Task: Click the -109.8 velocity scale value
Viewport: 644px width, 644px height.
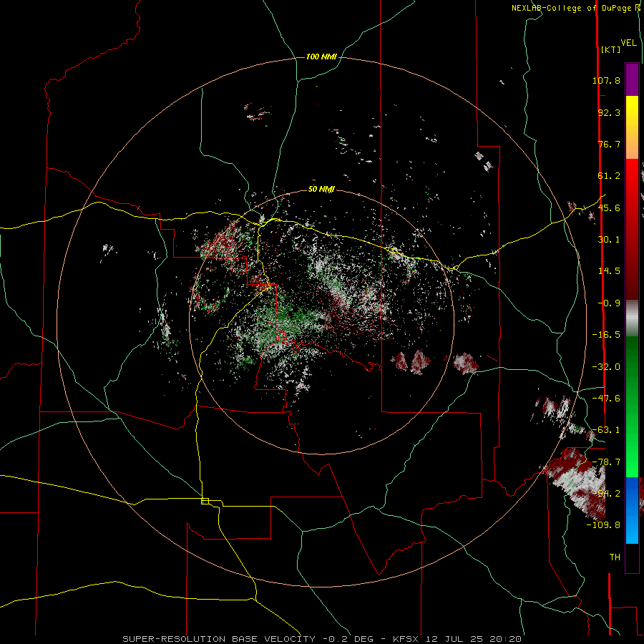Action: click(x=603, y=525)
